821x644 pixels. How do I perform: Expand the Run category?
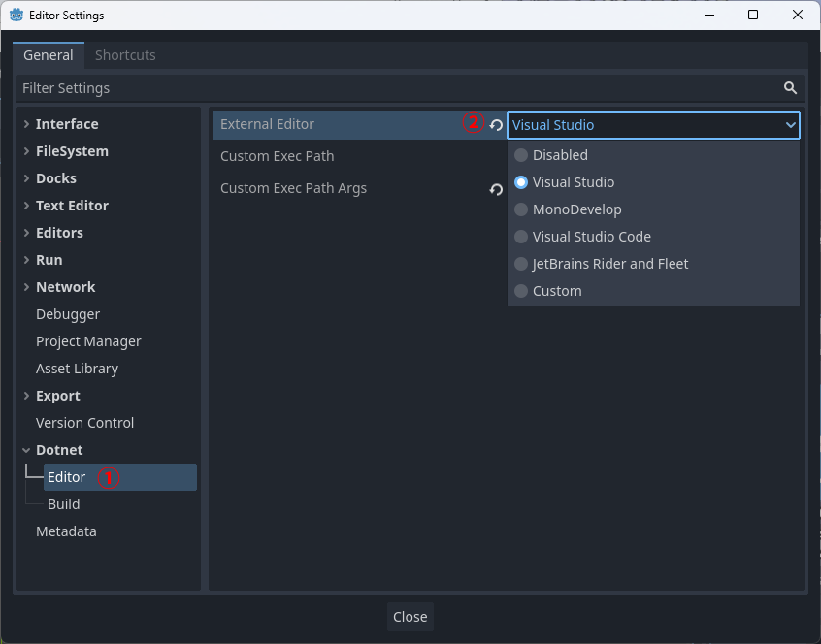[26, 260]
